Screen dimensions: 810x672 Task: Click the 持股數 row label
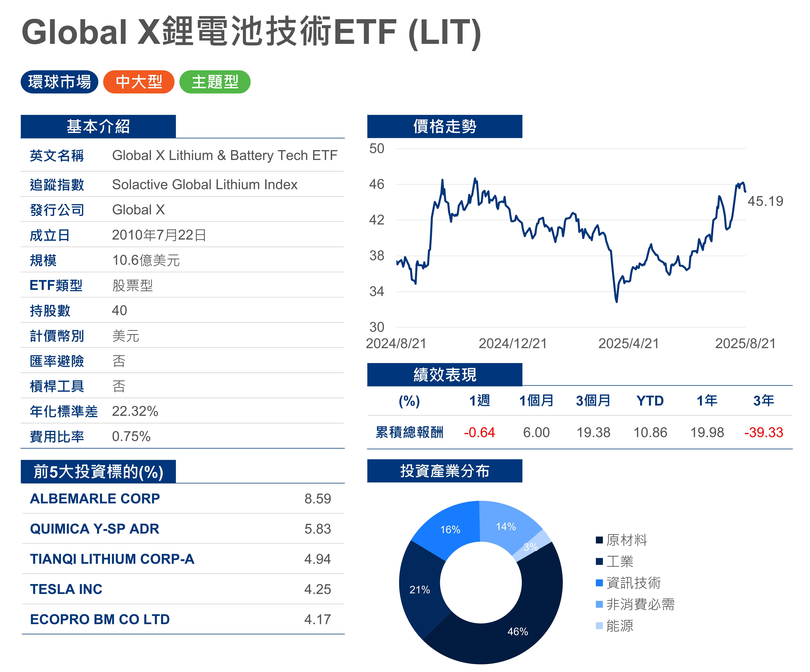click(x=50, y=311)
